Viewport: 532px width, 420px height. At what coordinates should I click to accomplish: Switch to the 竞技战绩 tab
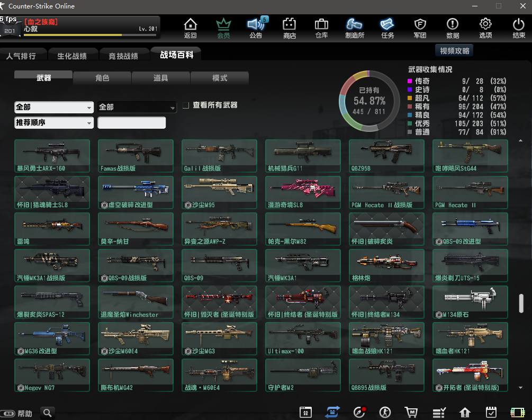(123, 56)
